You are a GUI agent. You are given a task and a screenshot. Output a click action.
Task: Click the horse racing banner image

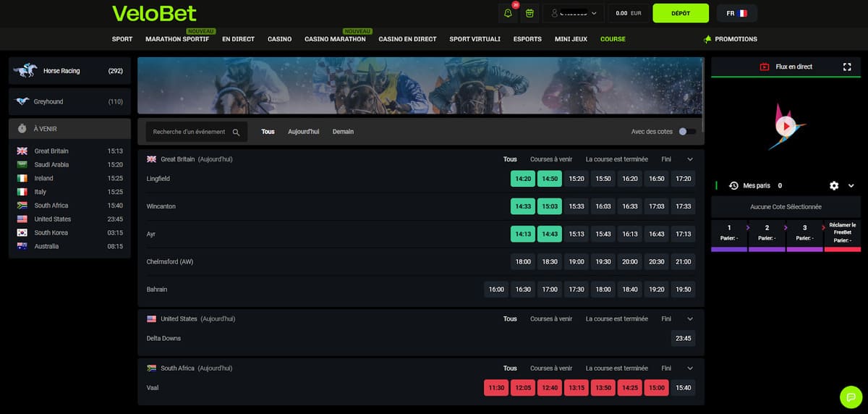coord(420,85)
